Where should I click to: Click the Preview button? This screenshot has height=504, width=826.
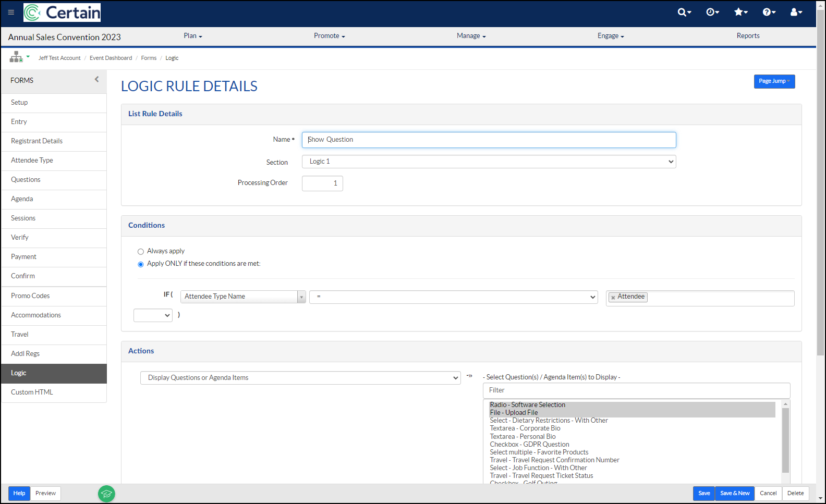click(x=45, y=494)
